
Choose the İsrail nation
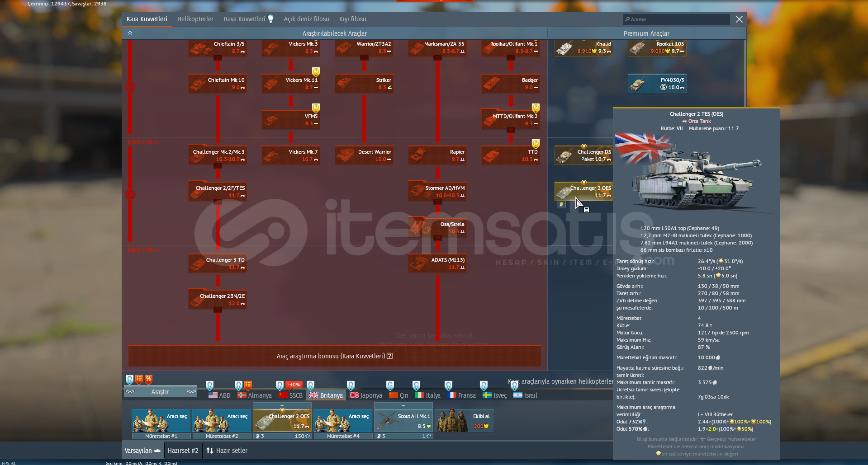pos(525,395)
